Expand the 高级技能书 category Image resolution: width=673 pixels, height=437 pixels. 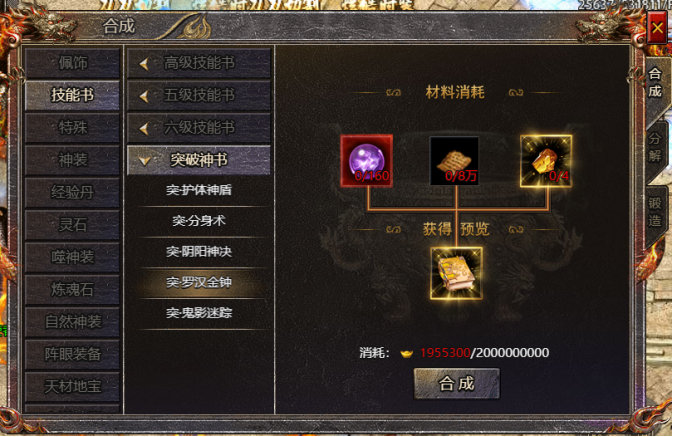coord(199,64)
